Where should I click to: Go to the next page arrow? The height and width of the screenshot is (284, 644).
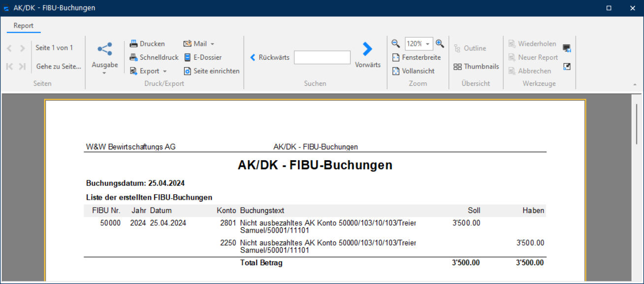(22, 48)
